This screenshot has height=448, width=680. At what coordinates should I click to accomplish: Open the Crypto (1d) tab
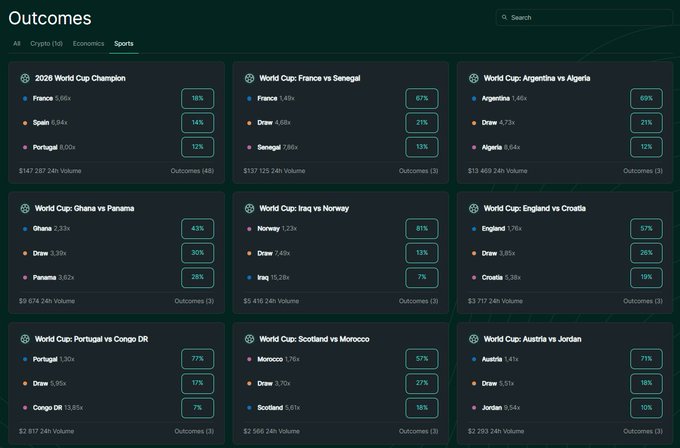point(46,43)
